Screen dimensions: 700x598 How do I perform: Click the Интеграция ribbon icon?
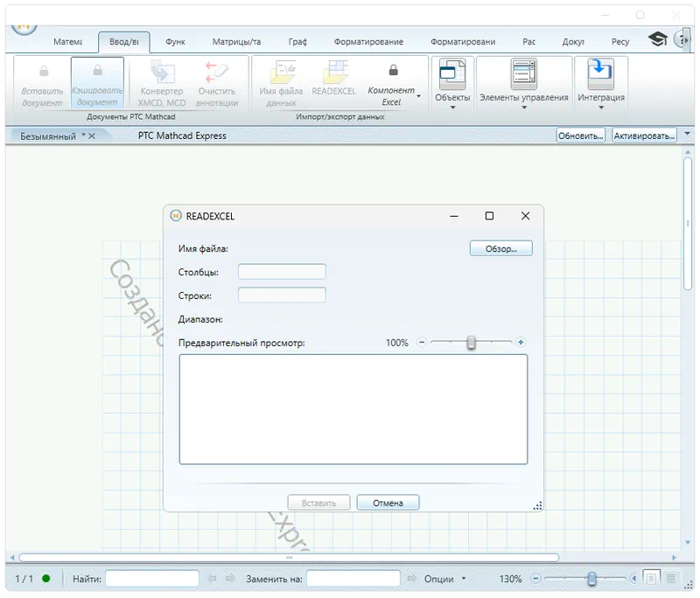600,74
